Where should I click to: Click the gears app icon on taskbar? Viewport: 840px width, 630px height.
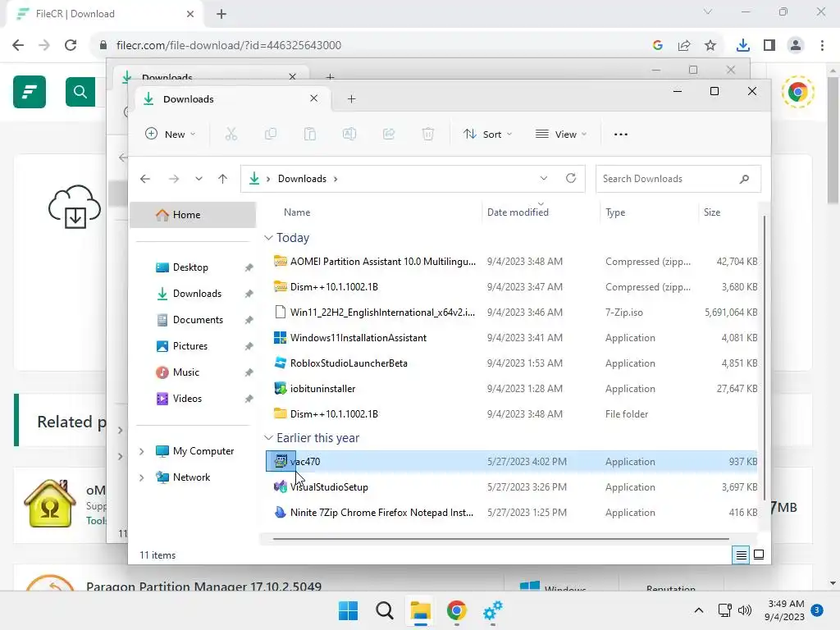point(493,610)
